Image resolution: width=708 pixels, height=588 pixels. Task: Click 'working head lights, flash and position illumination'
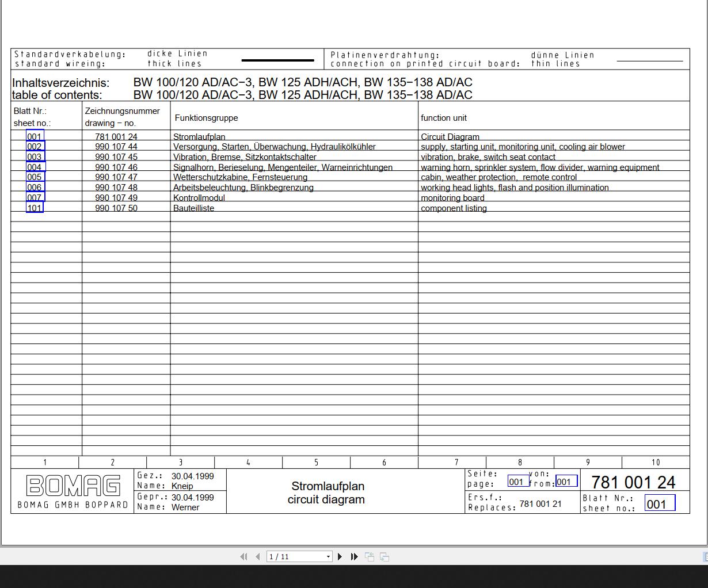click(x=515, y=188)
